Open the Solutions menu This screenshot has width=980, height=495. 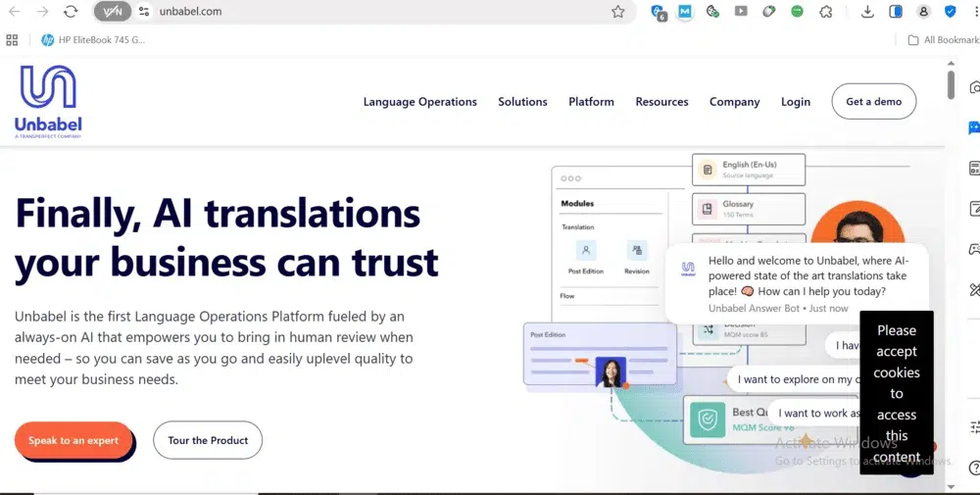tap(522, 102)
